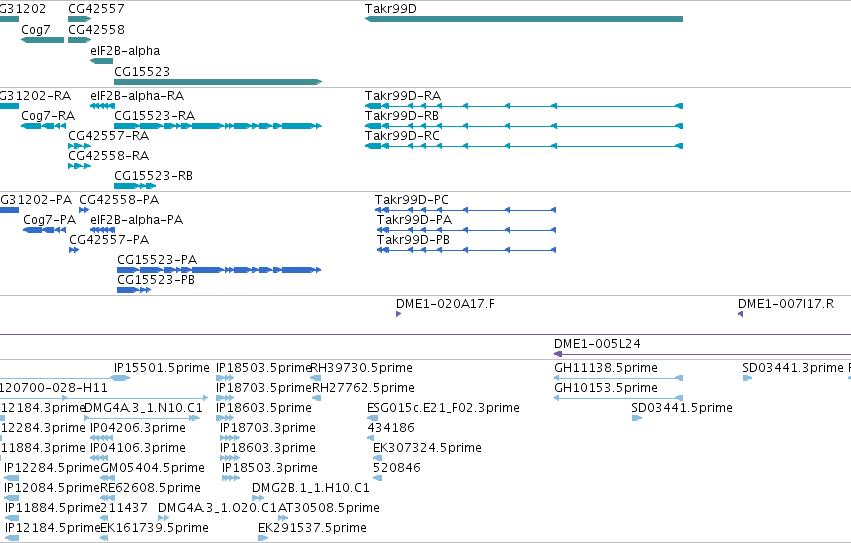Click the DMG4A.3_1.N10.C1 label
Image resolution: width=851 pixels, height=543 pixels.
click(144, 408)
